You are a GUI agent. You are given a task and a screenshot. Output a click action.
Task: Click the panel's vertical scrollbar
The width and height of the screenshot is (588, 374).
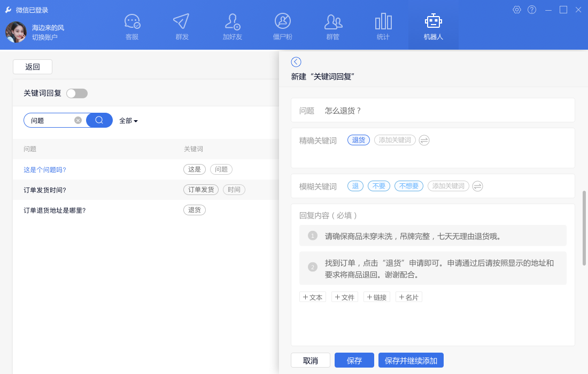584,227
